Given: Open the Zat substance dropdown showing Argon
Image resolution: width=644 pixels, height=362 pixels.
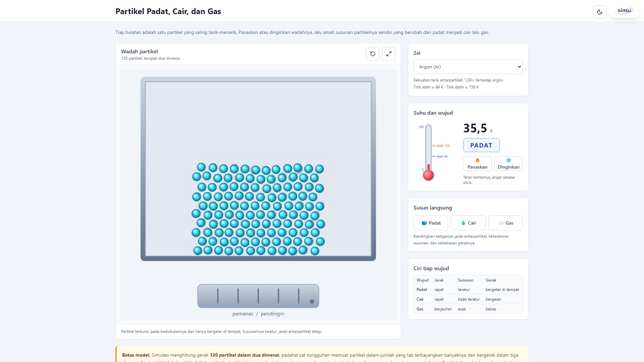Looking at the screenshot, I should (x=468, y=67).
